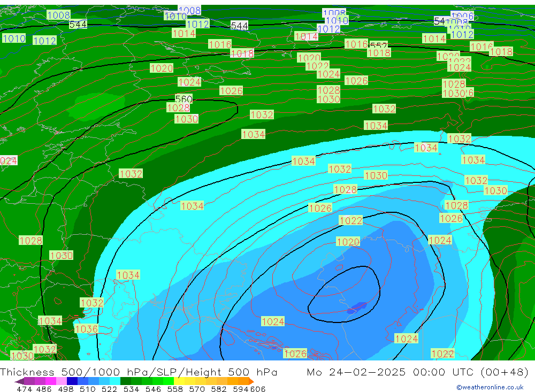The image size is (535, 392).
Task: Click the 560 height contour label
Action: [184, 99]
